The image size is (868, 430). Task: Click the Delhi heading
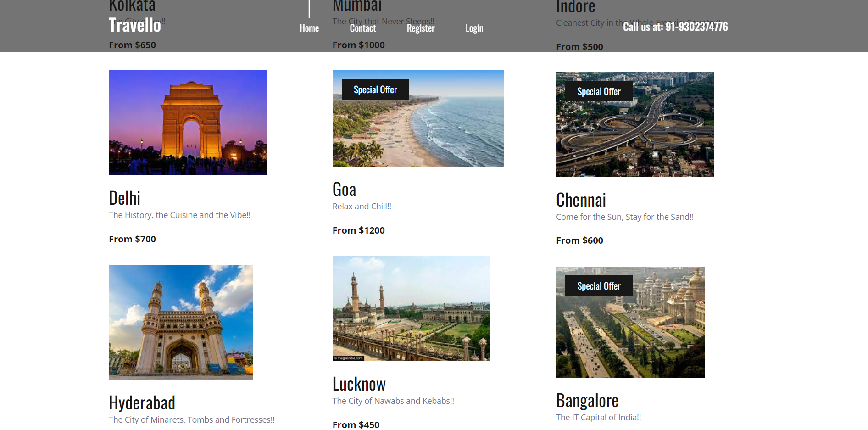click(124, 198)
